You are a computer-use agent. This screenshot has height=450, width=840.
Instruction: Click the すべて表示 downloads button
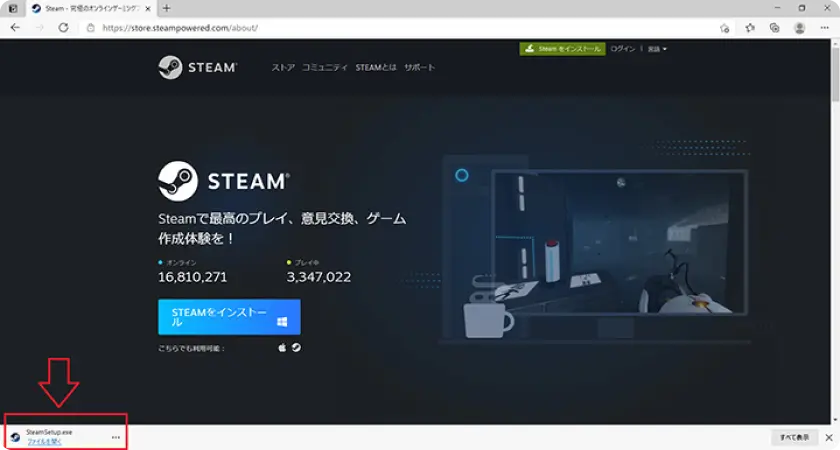794,438
